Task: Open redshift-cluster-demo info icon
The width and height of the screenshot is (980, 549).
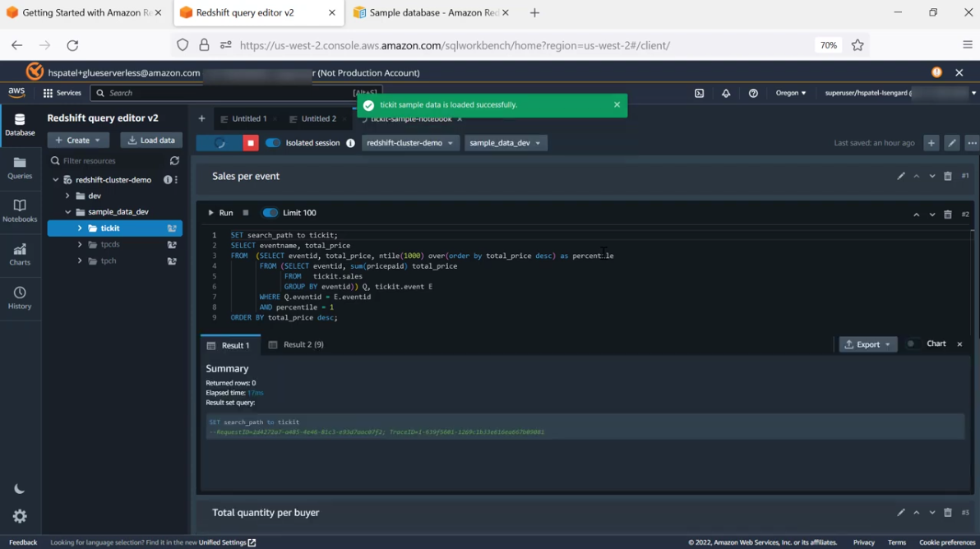Action: pos(168,180)
